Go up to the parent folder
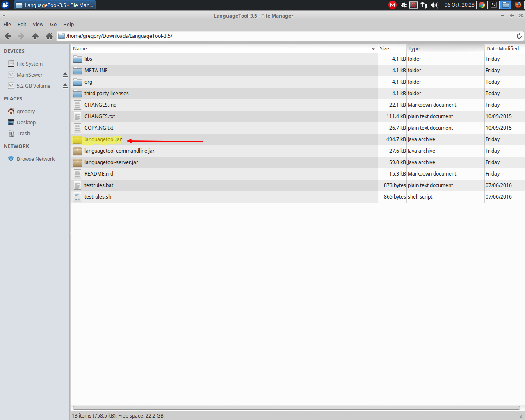The width and height of the screenshot is (525, 420). point(35,36)
